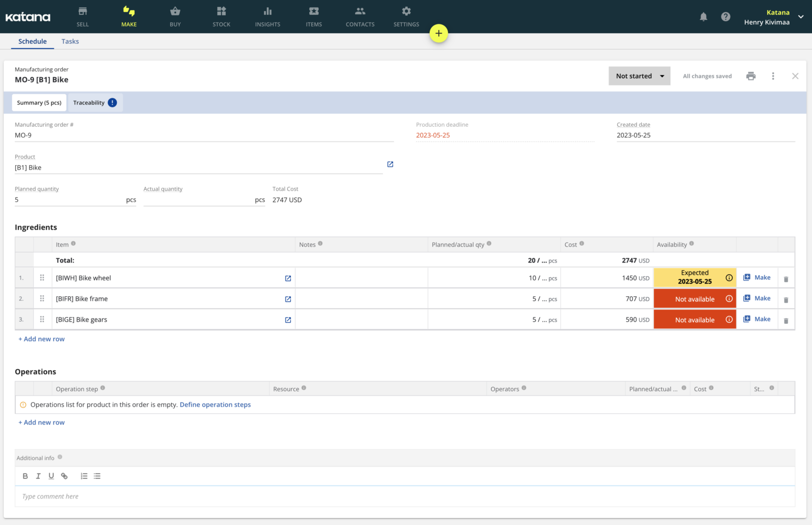Viewport: 812px width, 525px height.
Task: Open the CONTACTS section icon
Action: point(360,12)
